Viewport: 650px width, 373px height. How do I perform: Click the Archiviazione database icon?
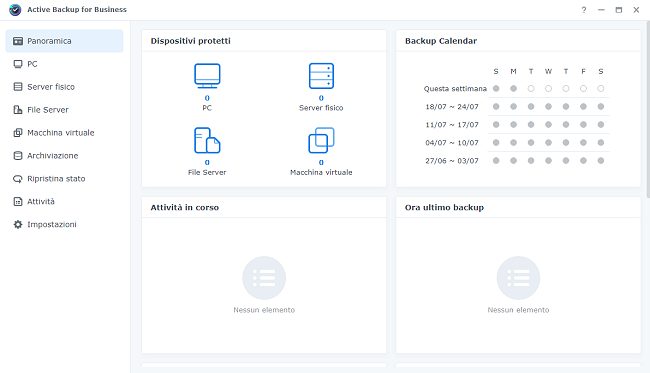[18, 155]
